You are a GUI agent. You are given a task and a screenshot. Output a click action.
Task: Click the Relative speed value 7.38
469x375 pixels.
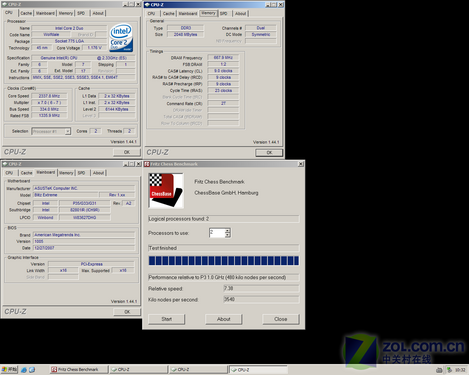261,288
